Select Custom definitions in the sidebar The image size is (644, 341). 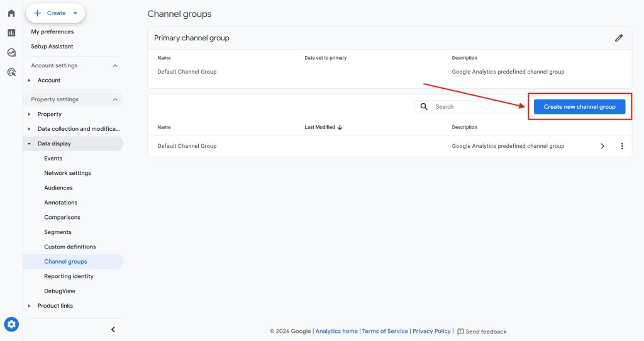[x=70, y=247]
